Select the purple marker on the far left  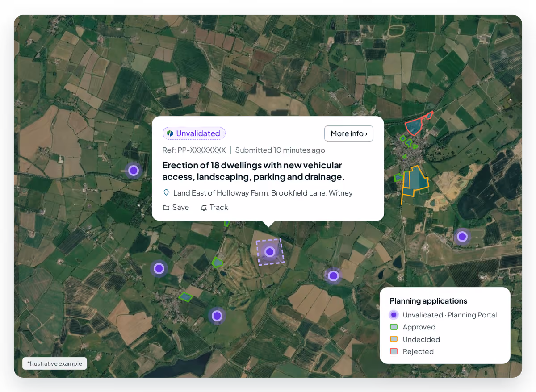(133, 170)
